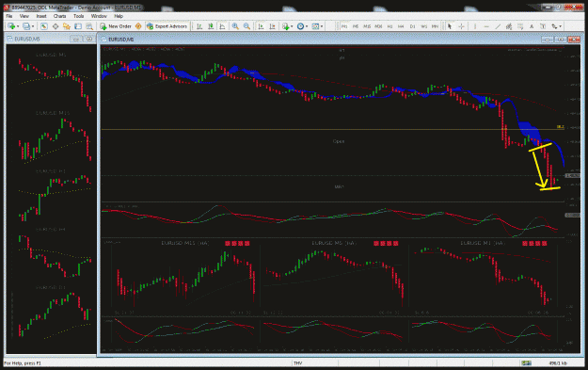Image resolution: width=588 pixels, height=370 pixels.
Task: Zoom out on the chart
Action: pos(246,26)
